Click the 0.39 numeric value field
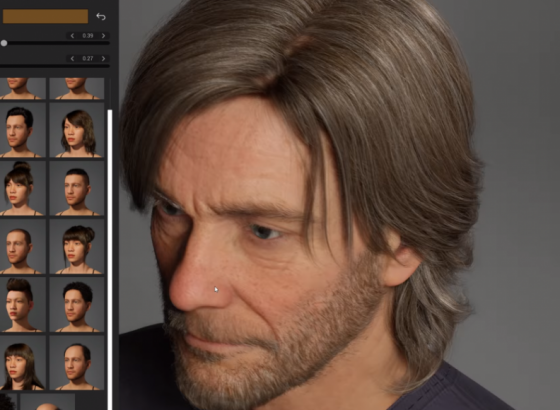The image size is (560, 410). click(88, 36)
